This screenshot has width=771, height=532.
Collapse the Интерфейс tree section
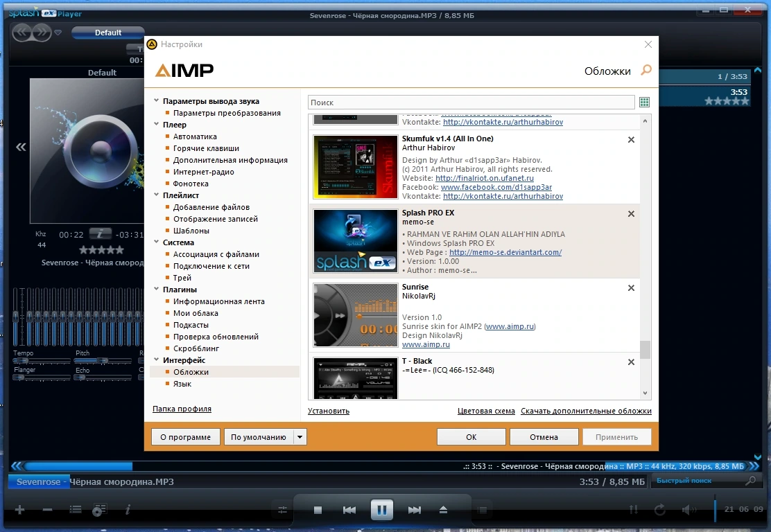coord(157,360)
